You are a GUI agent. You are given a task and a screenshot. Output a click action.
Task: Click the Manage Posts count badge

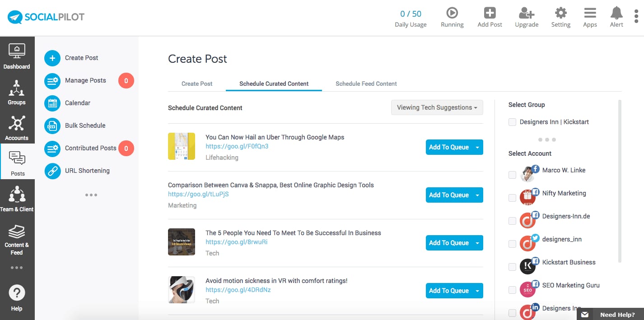[x=126, y=81]
